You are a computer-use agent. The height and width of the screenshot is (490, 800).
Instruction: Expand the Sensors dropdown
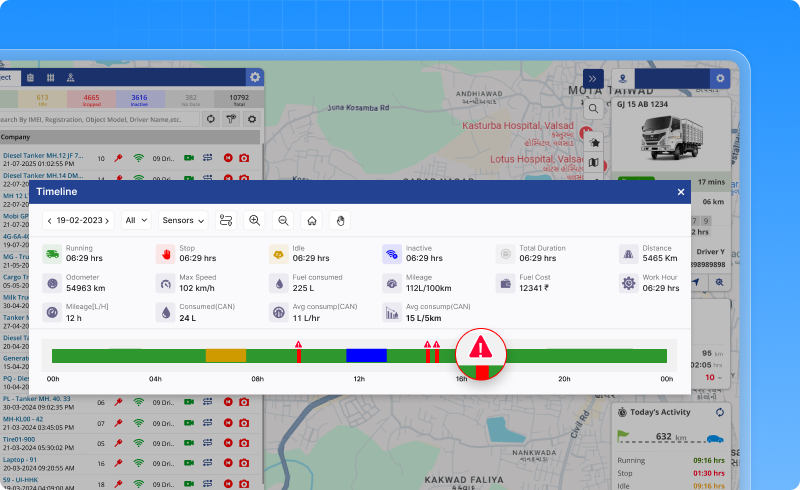[183, 220]
